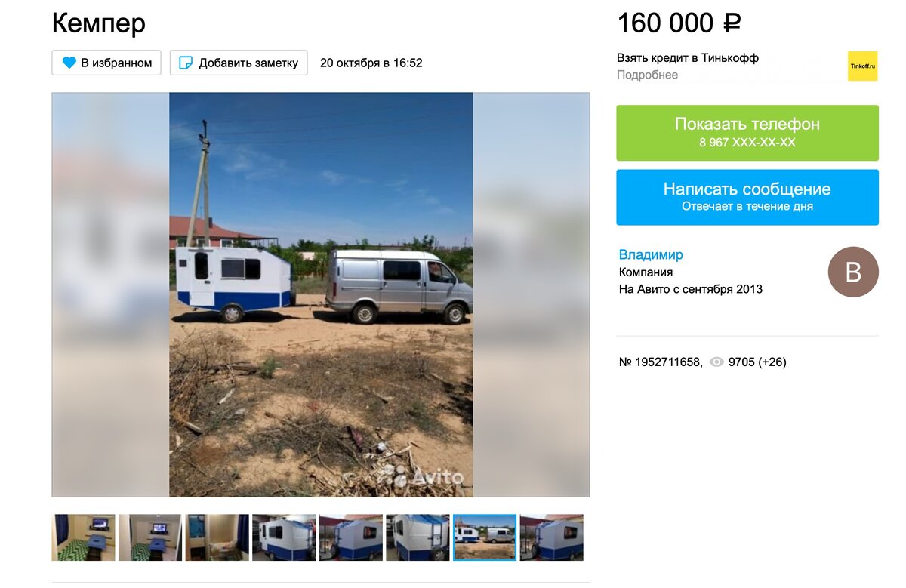The image size is (906, 588).
Task: Open seller profile link Владимир
Action: 651,255
